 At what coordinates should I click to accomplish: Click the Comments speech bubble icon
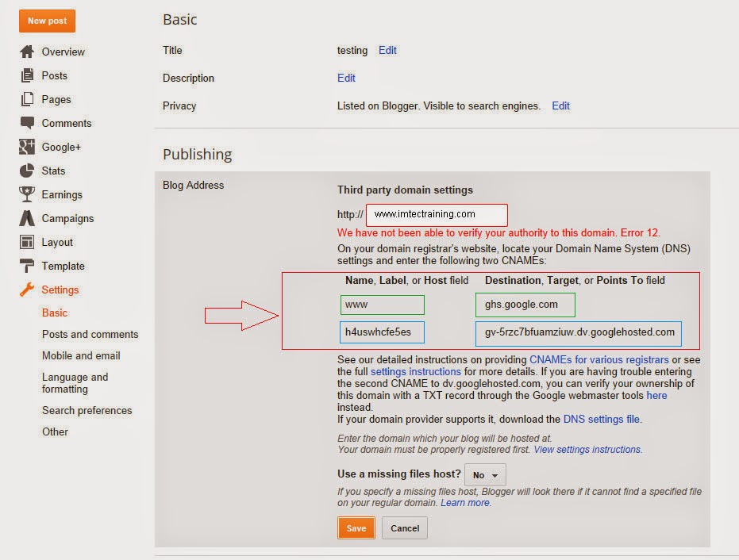(x=27, y=123)
